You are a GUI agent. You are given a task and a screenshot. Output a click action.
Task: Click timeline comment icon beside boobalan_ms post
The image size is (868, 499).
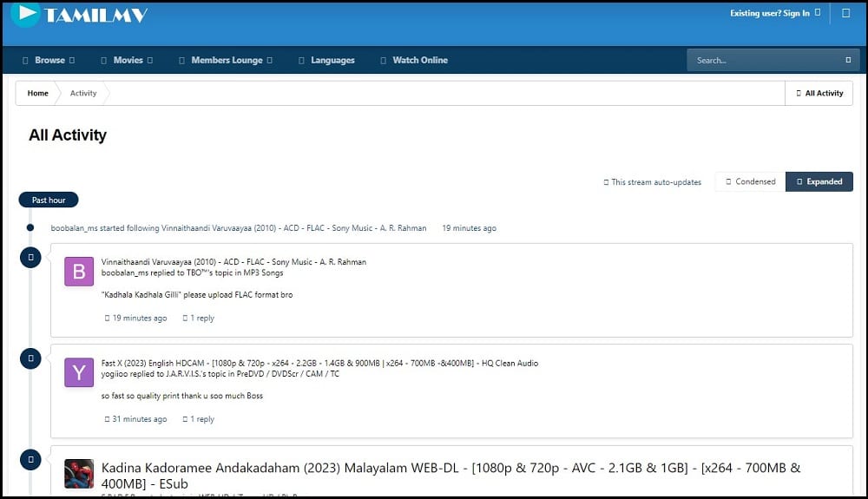click(x=30, y=257)
